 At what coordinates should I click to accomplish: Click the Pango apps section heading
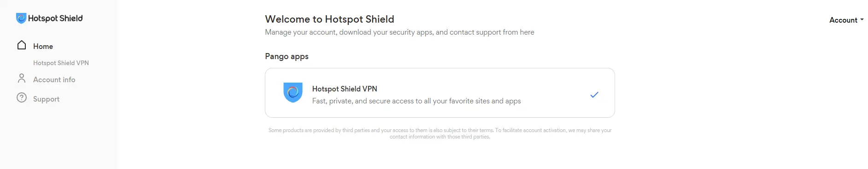(x=287, y=56)
